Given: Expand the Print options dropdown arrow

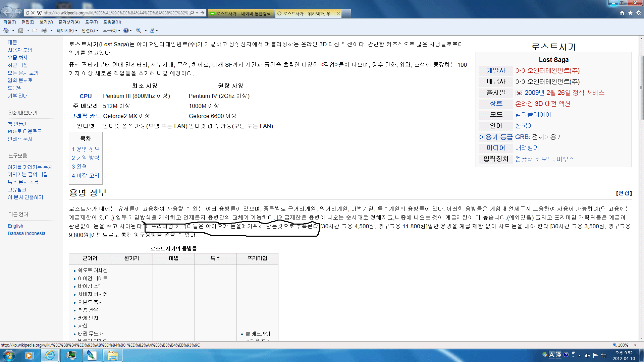Looking at the screenshot, I should tap(51, 31).
